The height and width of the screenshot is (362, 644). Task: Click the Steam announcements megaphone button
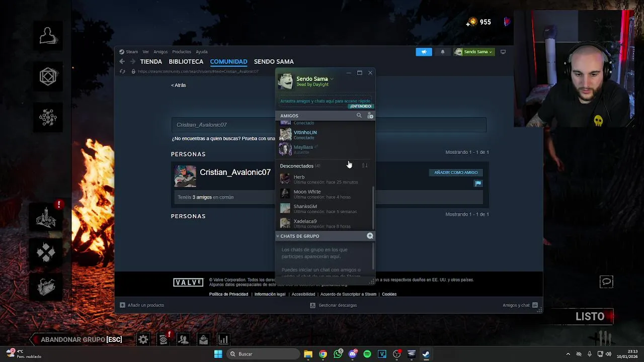(424, 52)
